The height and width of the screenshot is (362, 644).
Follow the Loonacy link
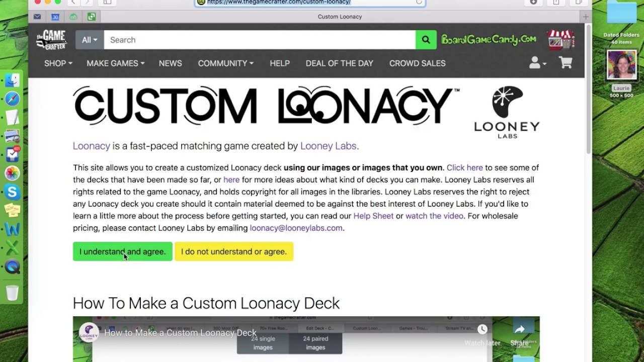tap(92, 146)
